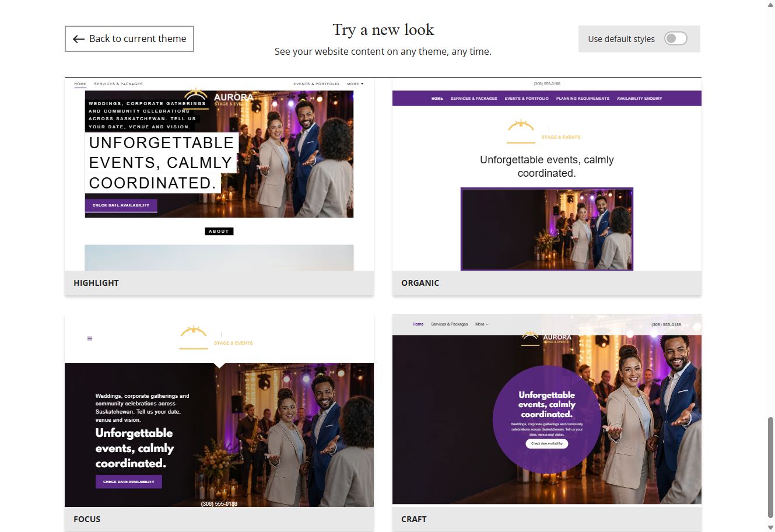Viewport: 775px width, 532px height.
Task: Click Check Date Availability in the Focus preview
Action: (x=129, y=482)
